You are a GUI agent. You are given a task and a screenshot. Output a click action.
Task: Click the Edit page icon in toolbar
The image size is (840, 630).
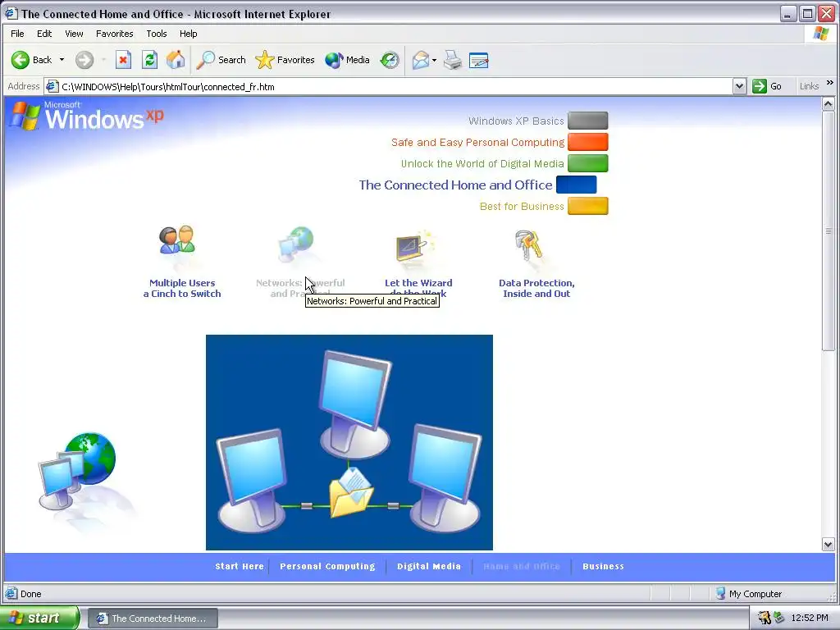(479, 60)
